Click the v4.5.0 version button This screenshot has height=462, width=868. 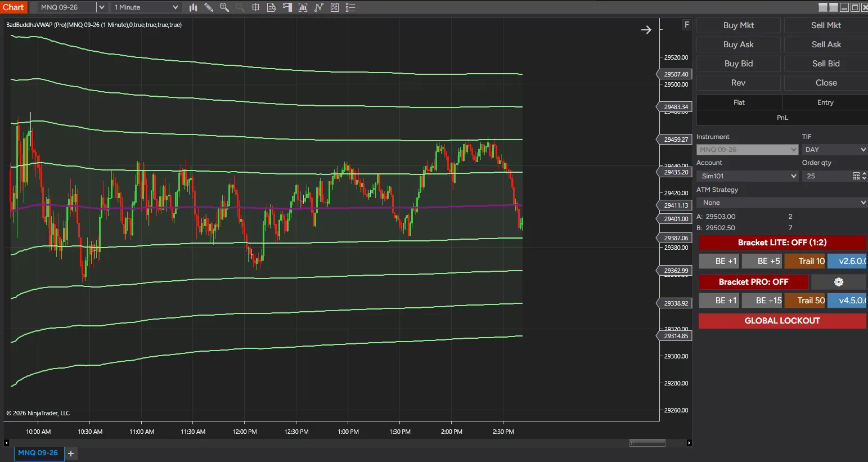[x=847, y=300]
